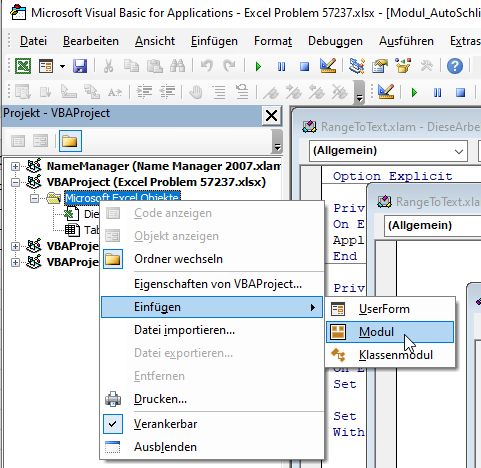481x468 pixels.
Task: Save the project with the floppy disk icon
Action: coord(80,66)
